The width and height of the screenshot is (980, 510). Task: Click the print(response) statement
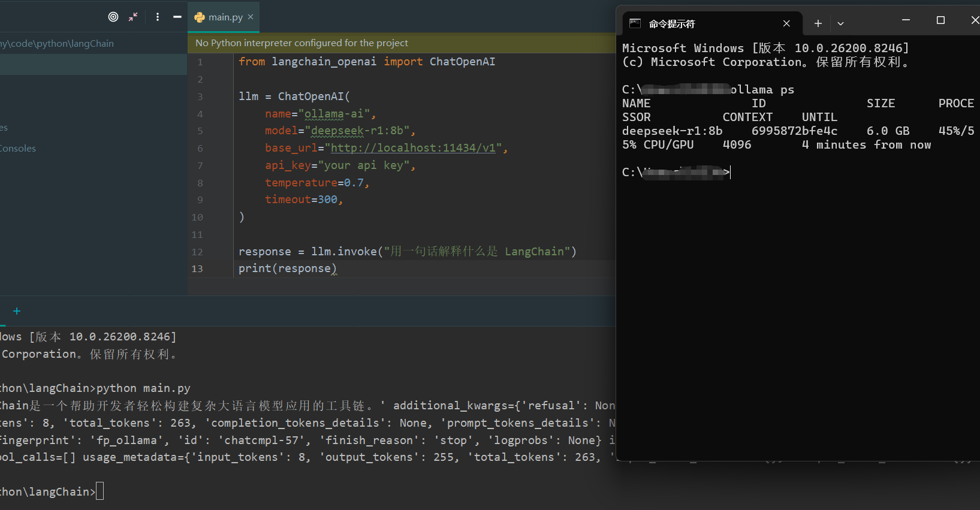(x=288, y=268)
